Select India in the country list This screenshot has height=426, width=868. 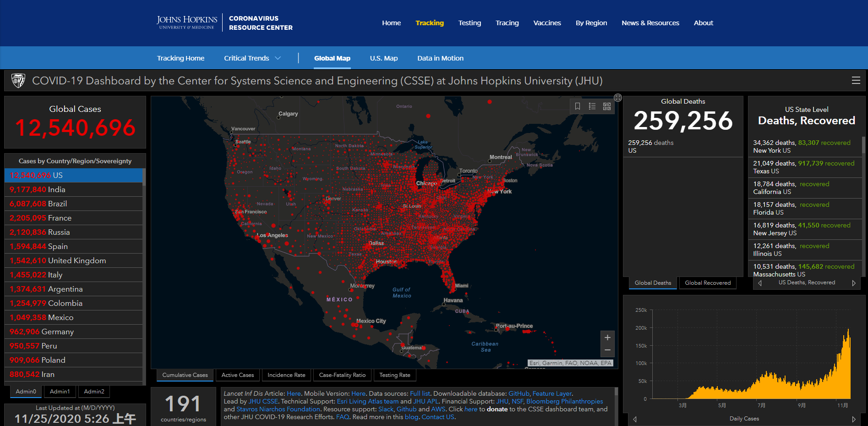coord(73,189)
